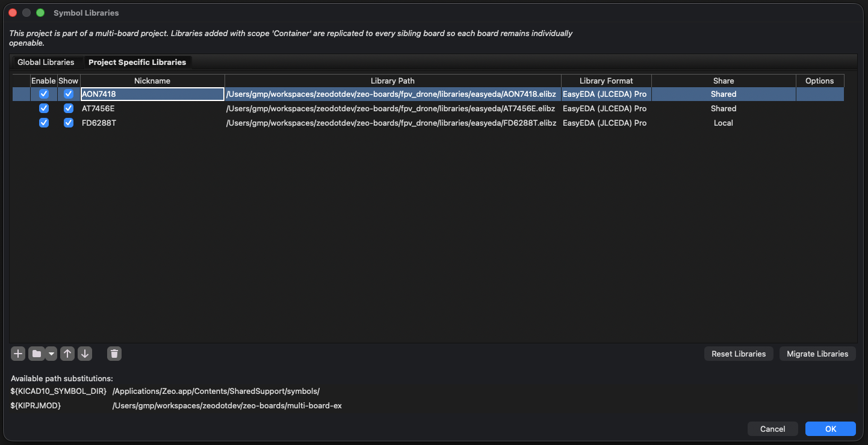Uncheck Show for FD6288T library
868x445 pixels.
[x=69, y=123]
